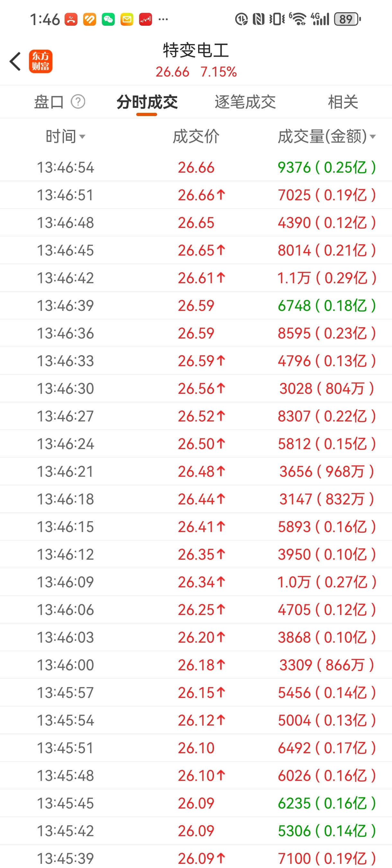This screenshot has width=392, height=868.
Task: Tap the 成交价 column header
Action: [x=196, y=136]
